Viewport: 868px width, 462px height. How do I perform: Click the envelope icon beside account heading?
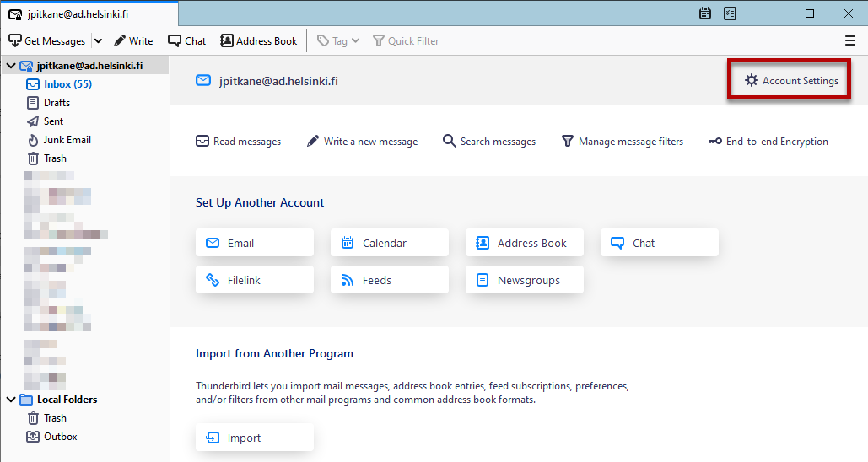[203, 81]
